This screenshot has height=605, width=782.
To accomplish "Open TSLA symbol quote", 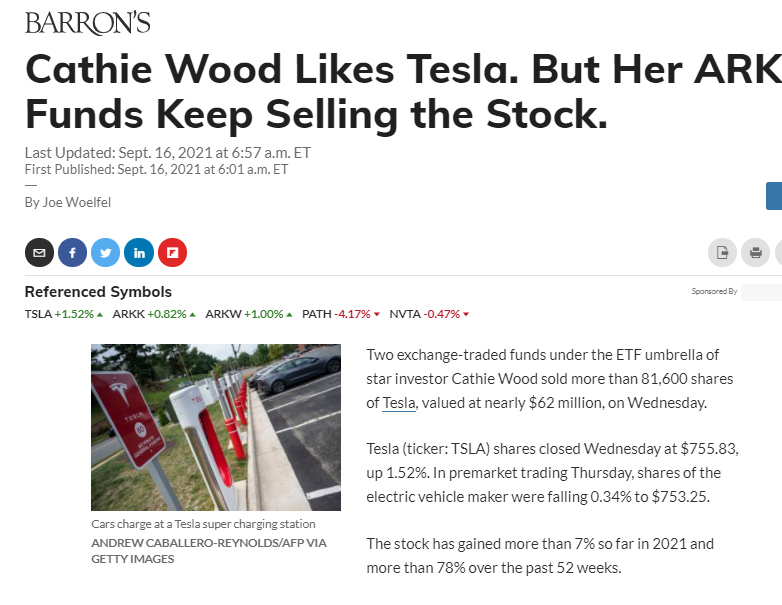I will [x=38, y=314].
